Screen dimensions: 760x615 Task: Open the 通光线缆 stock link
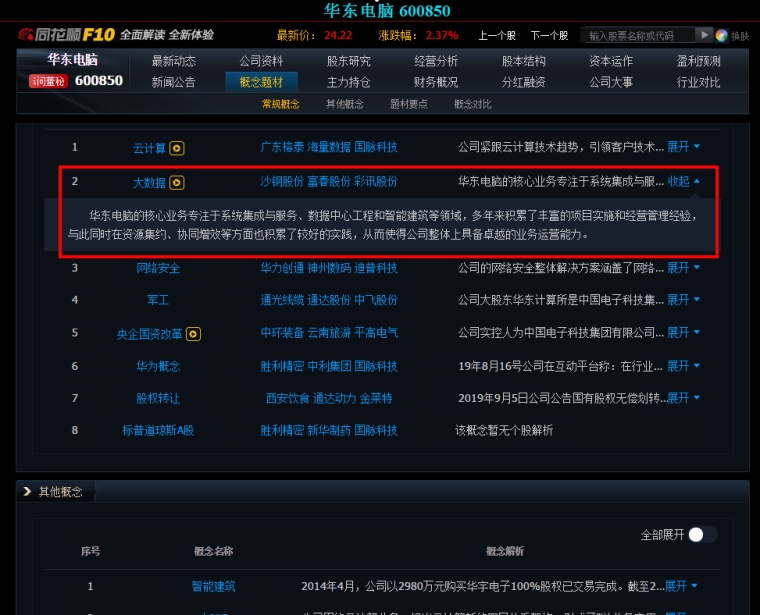(282, 300)
